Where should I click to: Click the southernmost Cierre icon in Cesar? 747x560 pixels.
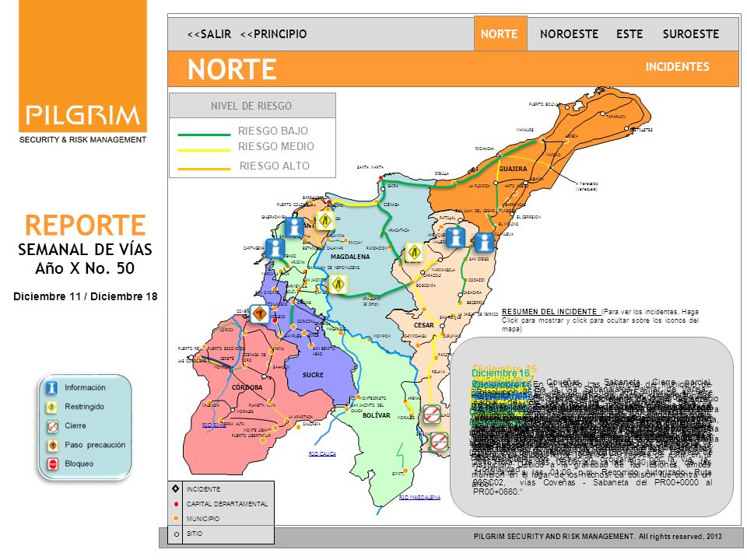point(439,442)
